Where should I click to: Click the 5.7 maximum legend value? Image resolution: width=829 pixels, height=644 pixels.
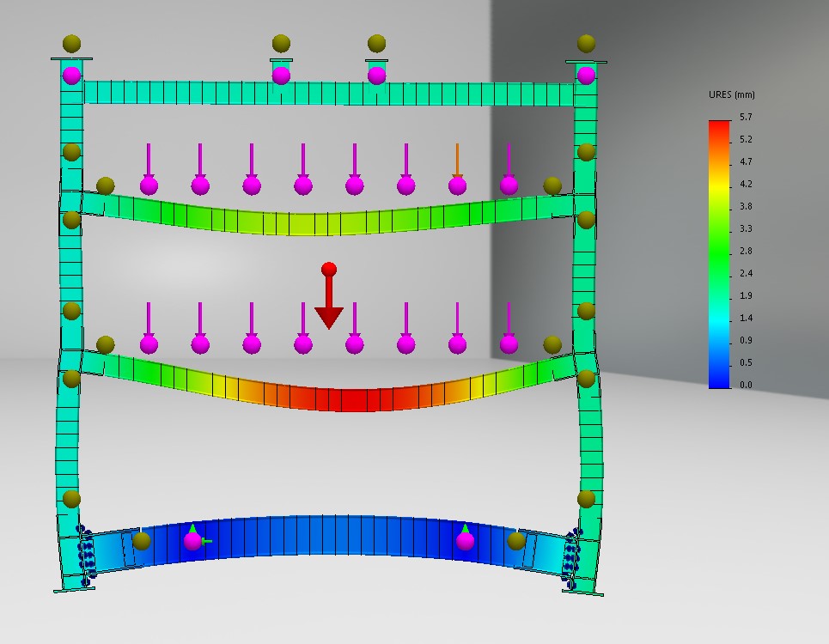tap(745, 117)
